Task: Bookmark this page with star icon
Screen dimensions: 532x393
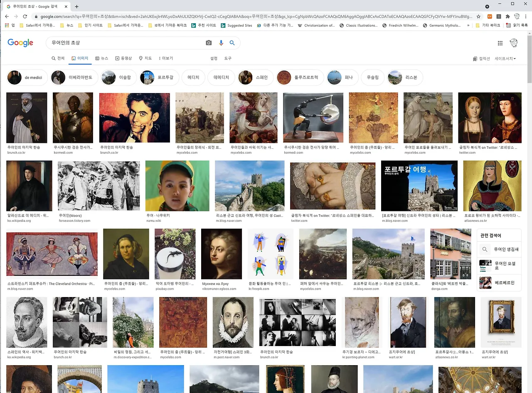Action: [x=478, y=16]
